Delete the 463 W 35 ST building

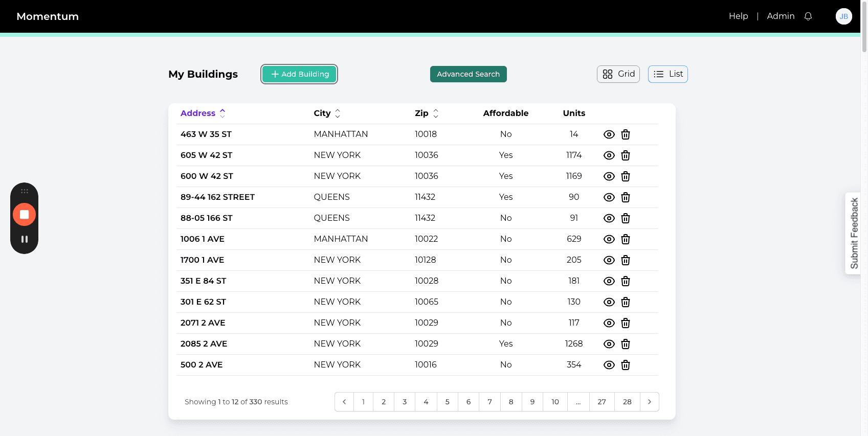(x=625, y=134)
